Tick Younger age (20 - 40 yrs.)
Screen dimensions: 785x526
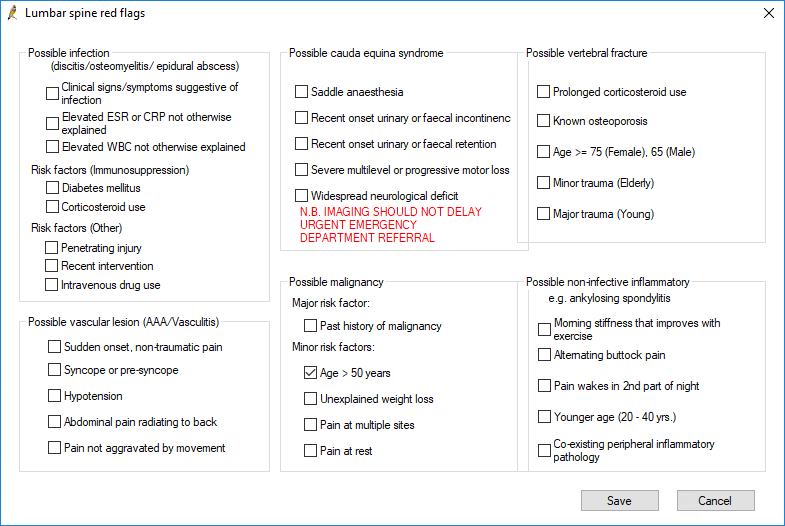coord(544,416)
